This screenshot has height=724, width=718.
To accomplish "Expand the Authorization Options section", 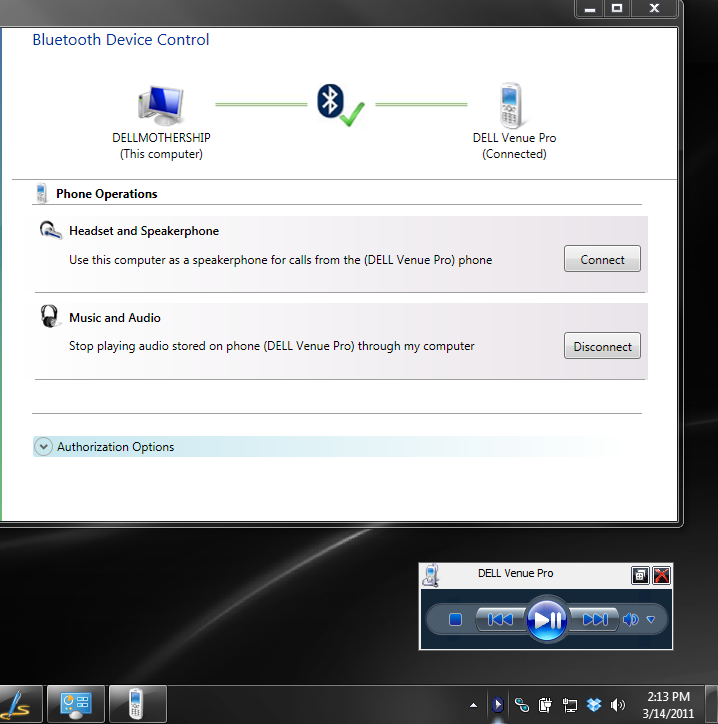I will point(43,446).
